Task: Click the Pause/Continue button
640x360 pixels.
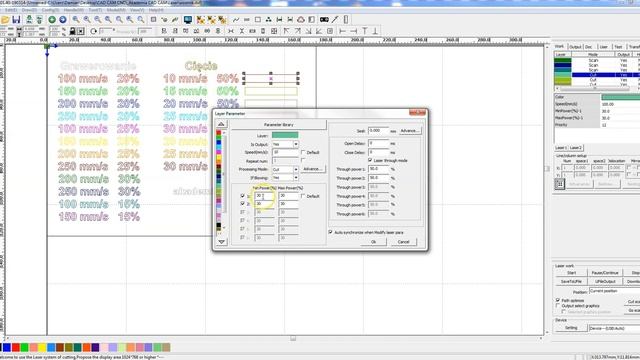Action: (x=605, y=273)
